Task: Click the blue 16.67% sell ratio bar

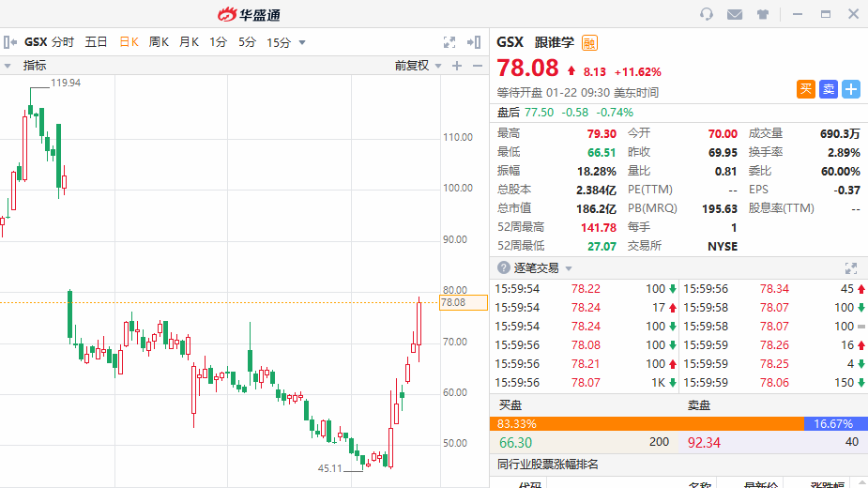Action: [x=836, y=424]
